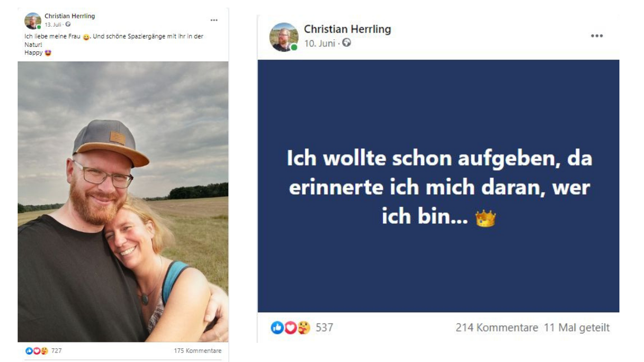Click the red heart reaction icon beside 537
The image size is (644, 362).
[290, 327]
